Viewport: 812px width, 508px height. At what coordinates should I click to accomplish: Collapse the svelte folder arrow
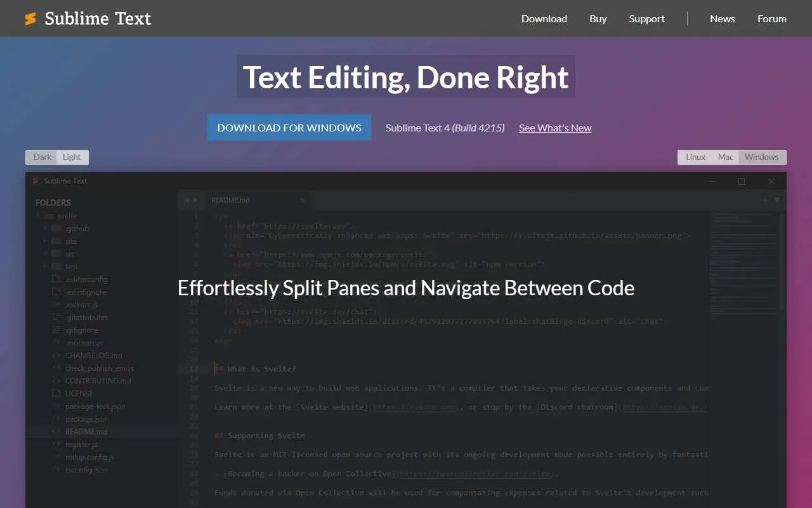pyautogui.click(x=38, y=216)
